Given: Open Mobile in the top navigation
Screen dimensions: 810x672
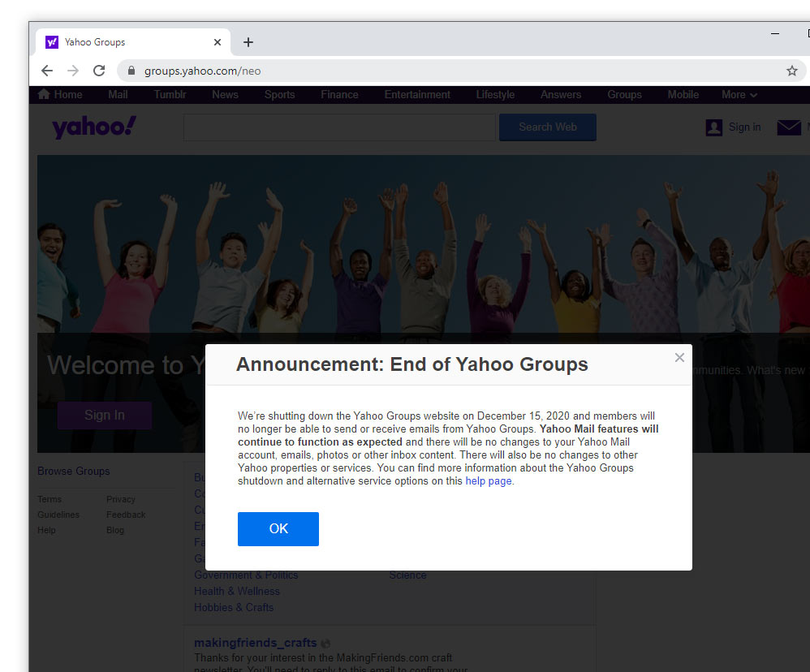Looking at the screenshot, I should click(x=683, y=95).
